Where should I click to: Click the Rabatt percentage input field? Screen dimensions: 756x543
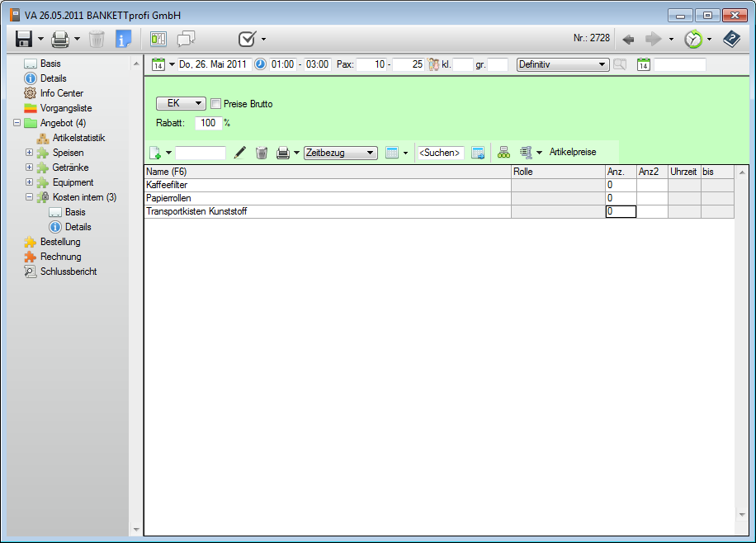click(x=208, y=123)
